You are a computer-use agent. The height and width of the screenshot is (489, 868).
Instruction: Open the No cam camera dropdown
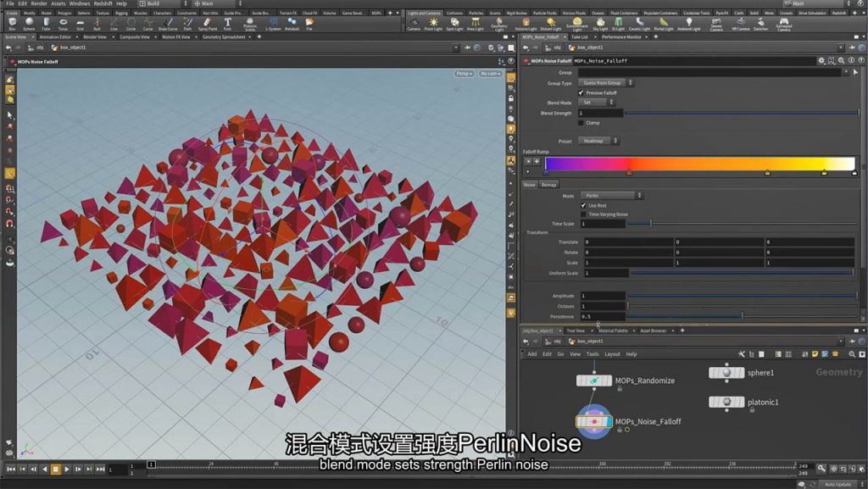click(491, 74)
